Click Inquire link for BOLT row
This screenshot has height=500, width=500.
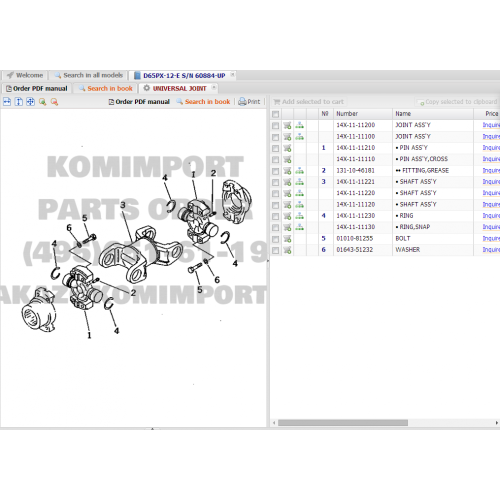[491, 238]
